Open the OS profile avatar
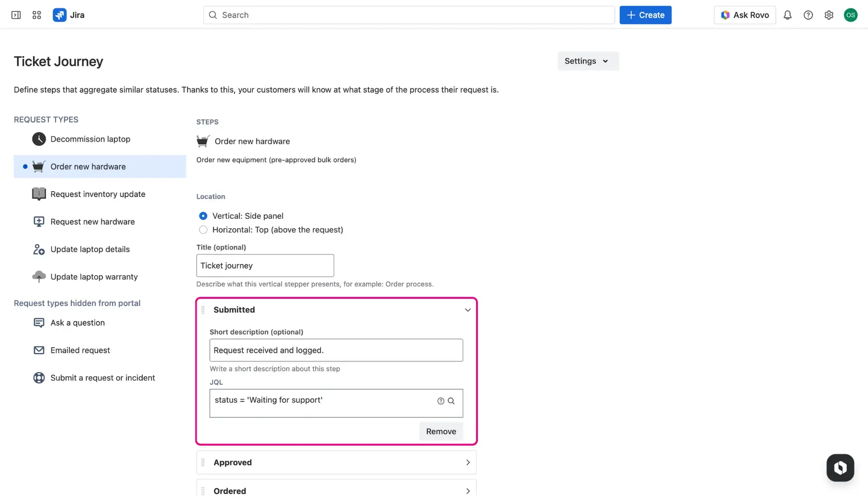 tap(851, 15)
